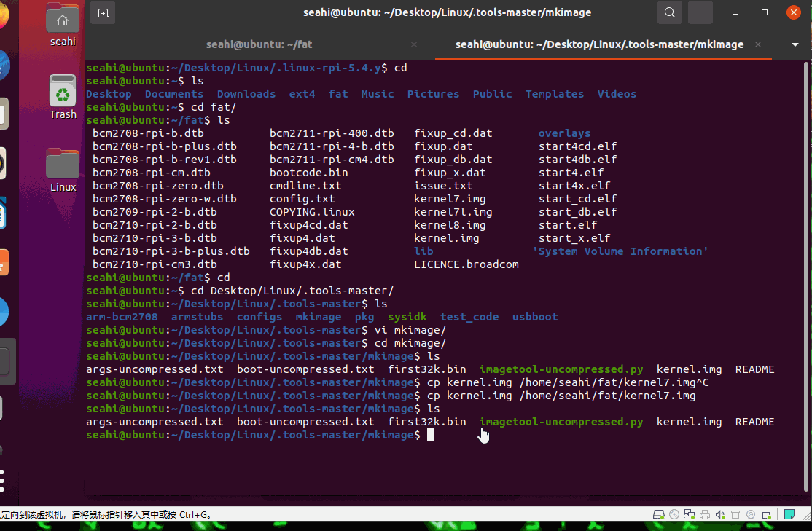
Task: Open the Trash icon on desktop
Action: [x=63, y=97]
